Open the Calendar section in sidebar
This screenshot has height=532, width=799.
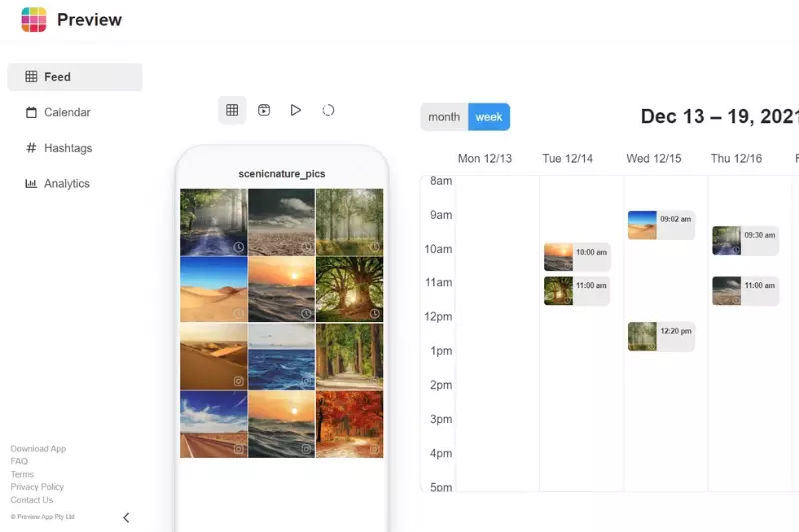[x=75, y=112]
